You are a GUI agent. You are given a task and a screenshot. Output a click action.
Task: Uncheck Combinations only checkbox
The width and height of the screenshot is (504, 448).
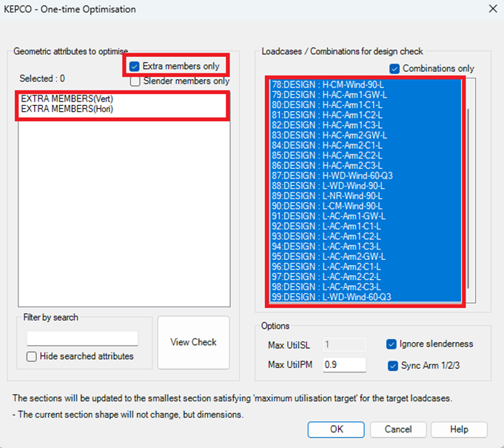click(x=394, y=69)
